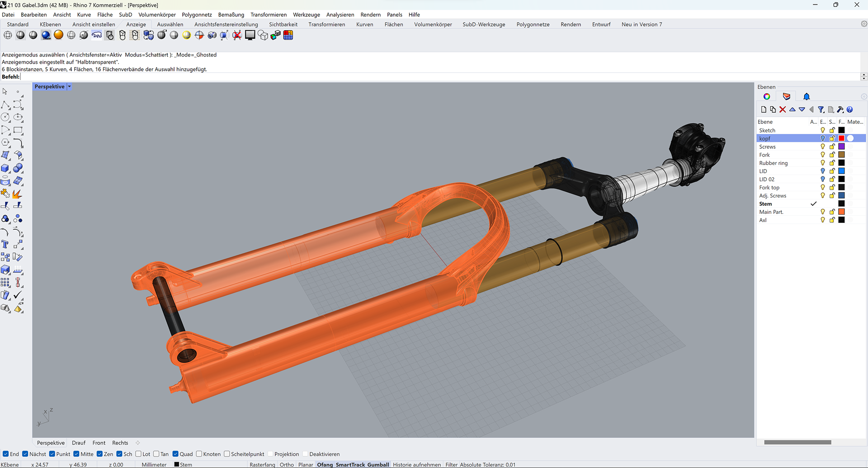Screen dimensions: 868x468
Task: Click the puzzle piece Join tool
Action: click(x=5, y=194)
